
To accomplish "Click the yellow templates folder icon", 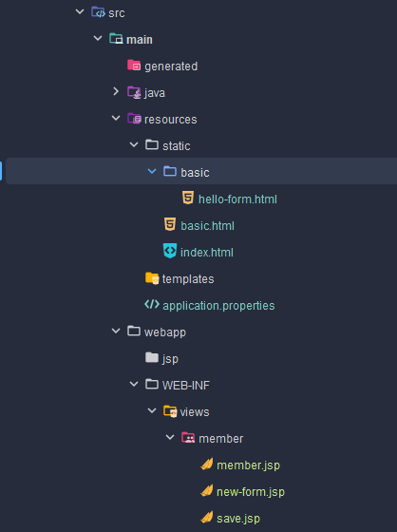I will (x=152, y=278).
